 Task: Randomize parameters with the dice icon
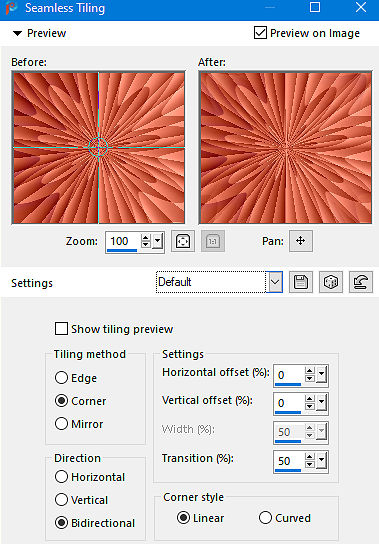click(331, 282)
